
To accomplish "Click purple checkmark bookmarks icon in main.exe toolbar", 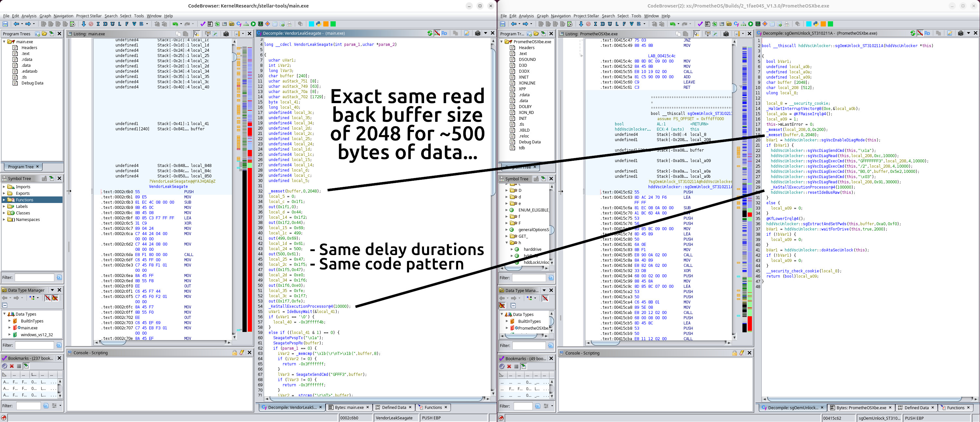I will click(x=203, y=24).
